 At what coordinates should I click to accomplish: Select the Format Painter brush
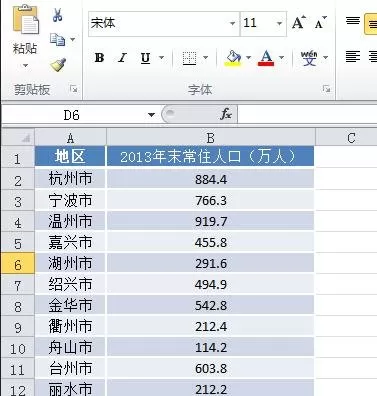(58, 65)
